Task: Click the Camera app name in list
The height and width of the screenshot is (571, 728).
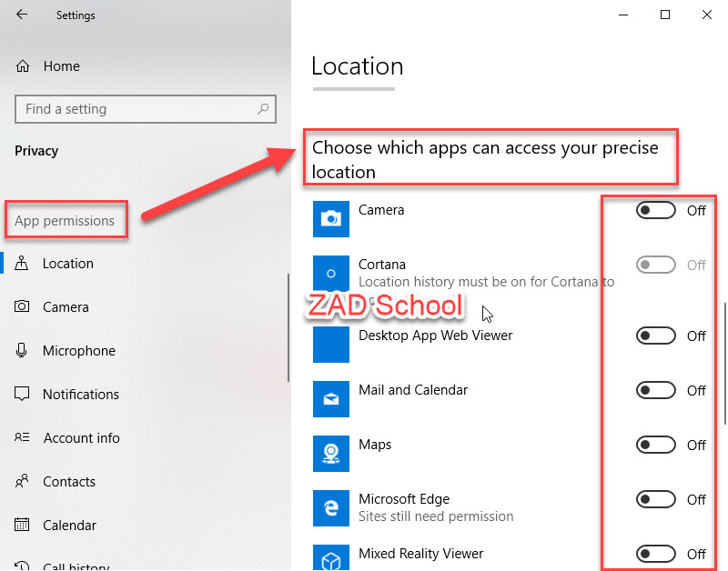Action: point(381,210)
